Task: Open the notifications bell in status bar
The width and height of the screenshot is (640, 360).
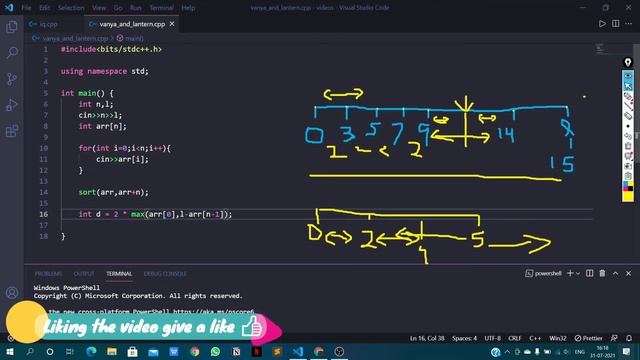Action: (x=629, y=338)
